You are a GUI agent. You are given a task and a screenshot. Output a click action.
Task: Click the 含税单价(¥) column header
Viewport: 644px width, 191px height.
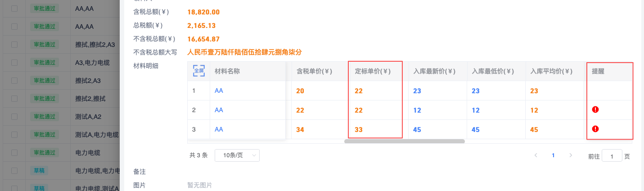[x=314, y=71]
